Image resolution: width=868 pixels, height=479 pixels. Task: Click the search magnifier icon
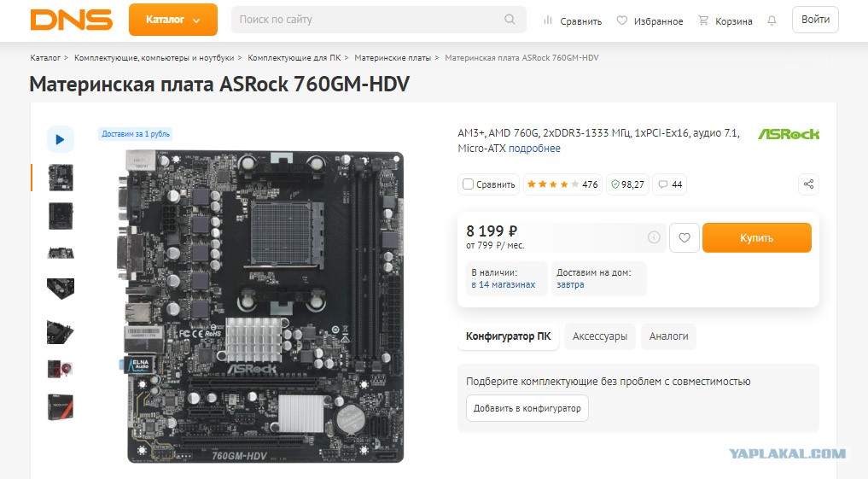click(510, 20)
